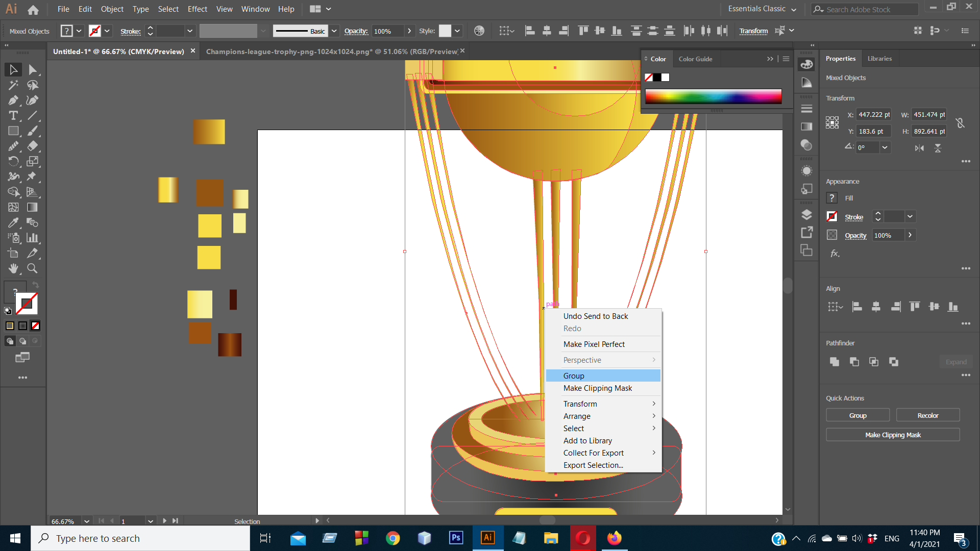Select the Selection tool
Image resolution: width=980 pixels, height=551 pixels.
[13, 69]
